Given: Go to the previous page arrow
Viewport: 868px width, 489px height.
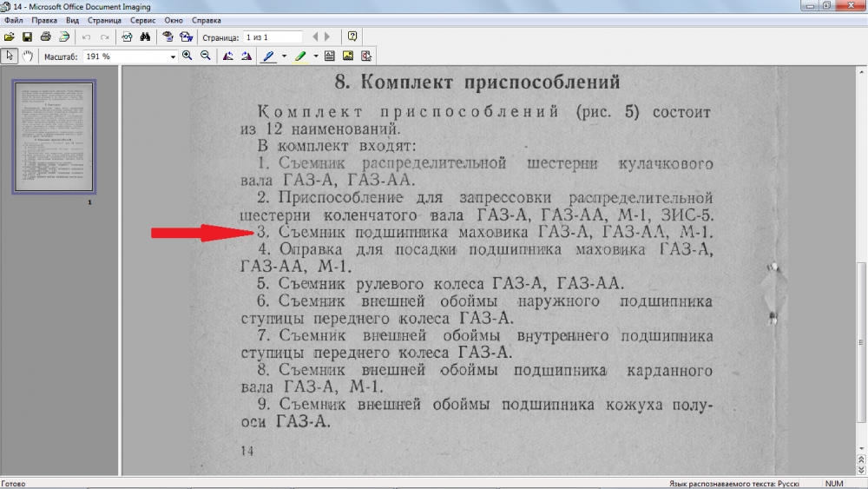Looking at the screenshot, I should coord(315,37).
